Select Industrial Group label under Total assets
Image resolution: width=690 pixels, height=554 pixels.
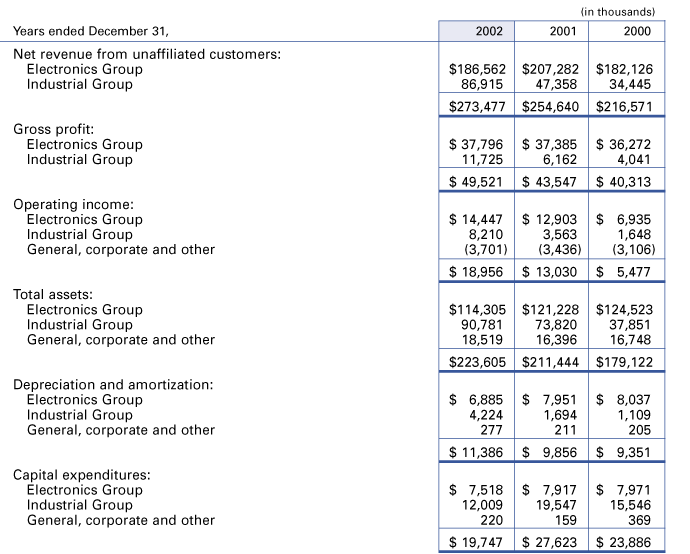tap(79, 324)
